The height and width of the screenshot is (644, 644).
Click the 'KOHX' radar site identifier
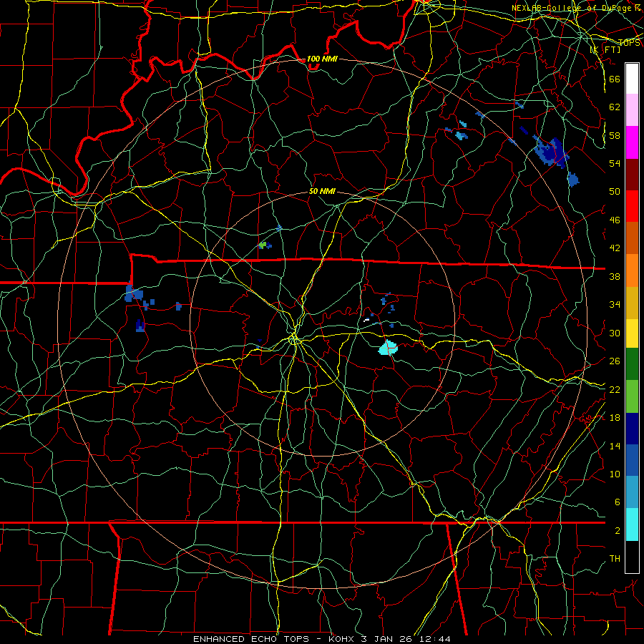pos(343,639)
